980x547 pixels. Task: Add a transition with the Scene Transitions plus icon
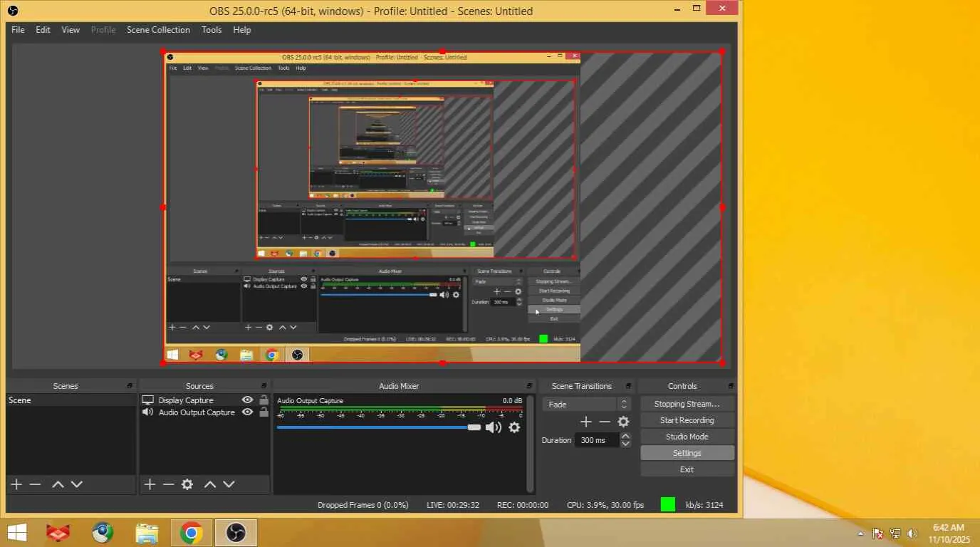click(586, 422)
